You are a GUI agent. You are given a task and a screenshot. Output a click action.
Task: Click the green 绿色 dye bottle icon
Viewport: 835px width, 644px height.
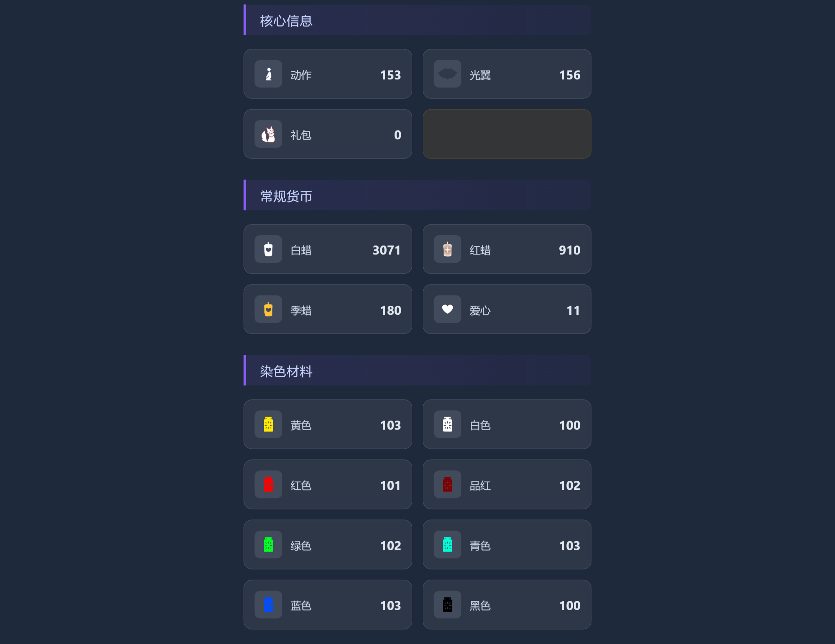[268, 544]
